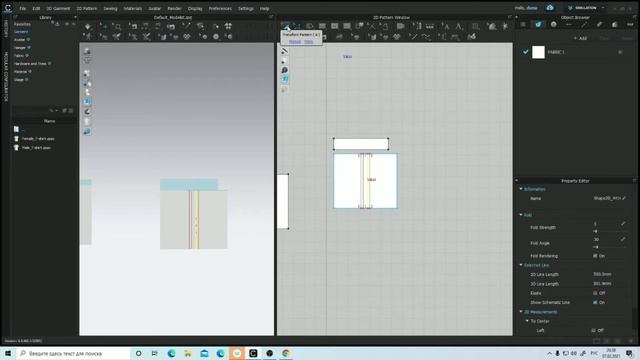Collapse the Selected Line section
This screenshot has height=360, width=640.
point(521,265)
